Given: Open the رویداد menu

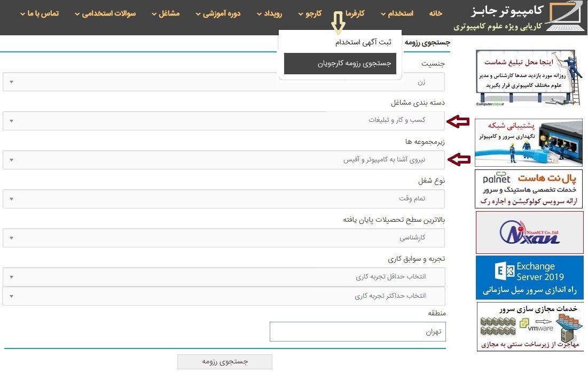Looking at the screenshot, I should pyautogui.click(x=269, y=13).
